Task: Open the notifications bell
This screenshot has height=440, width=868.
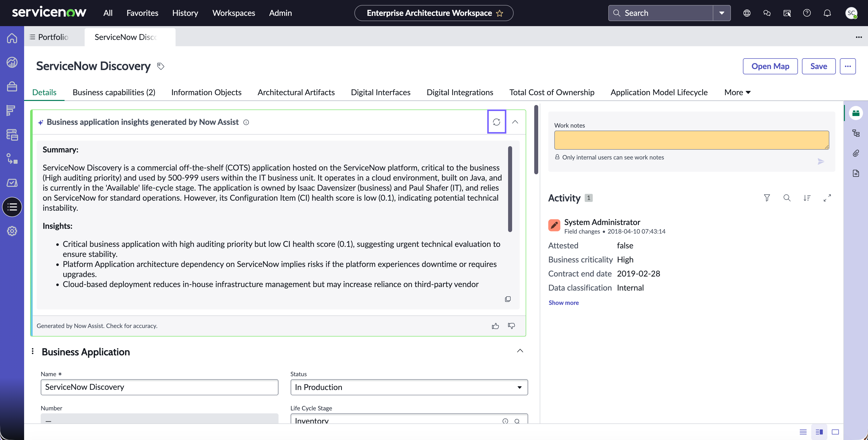Action: (x=827, y=13)
